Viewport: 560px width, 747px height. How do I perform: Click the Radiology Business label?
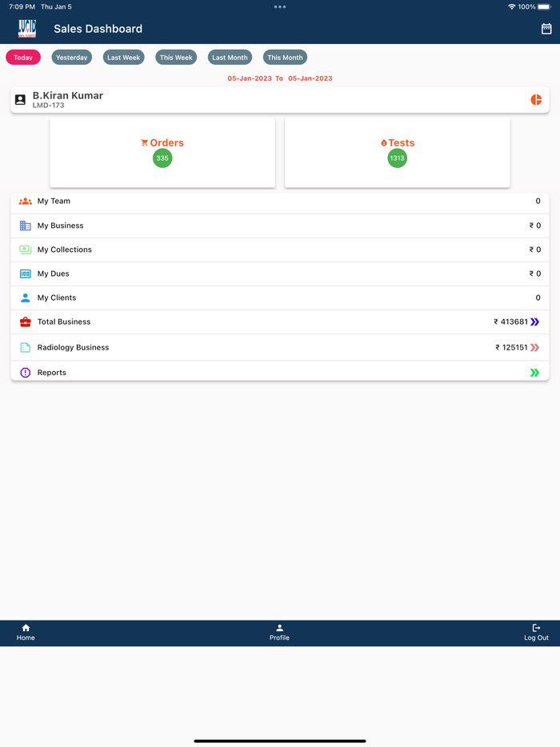coord(73,348)
